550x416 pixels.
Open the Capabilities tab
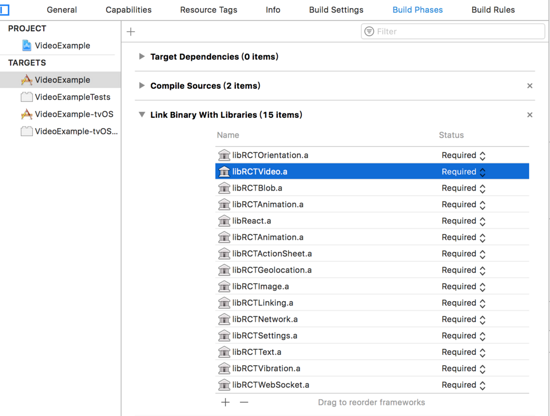pos(128,10)
